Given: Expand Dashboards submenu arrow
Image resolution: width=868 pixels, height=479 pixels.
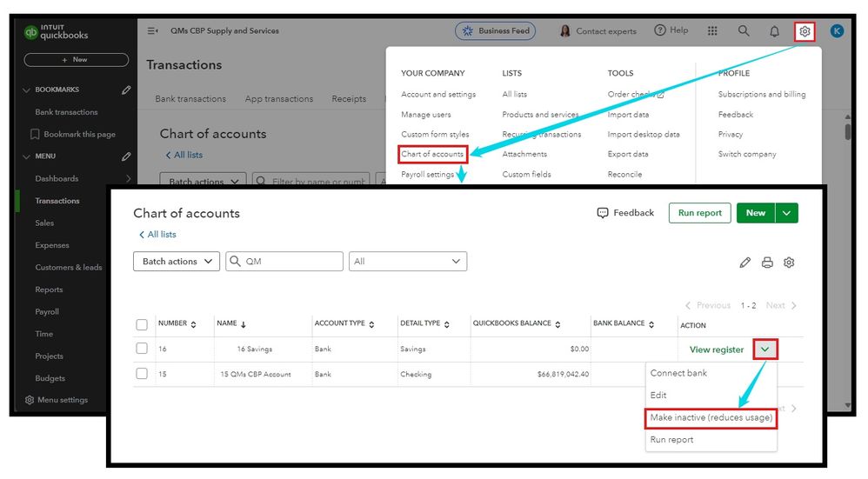Looking at the screenshot, I should [x=129, y=178].
